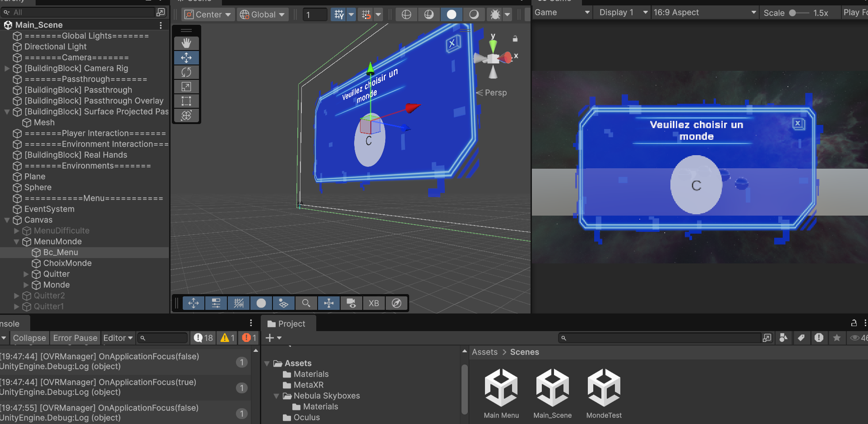Click the compass icon in bottom overlay bar
Viewport: 868px width, 424px height.
(x=397, y=303)
